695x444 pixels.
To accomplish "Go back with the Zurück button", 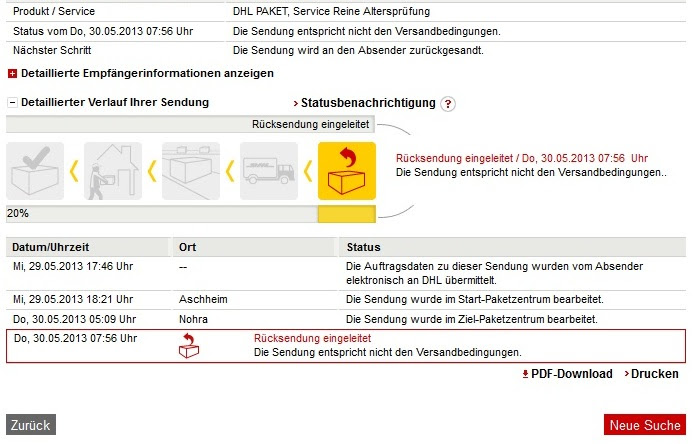I will 31,425.
